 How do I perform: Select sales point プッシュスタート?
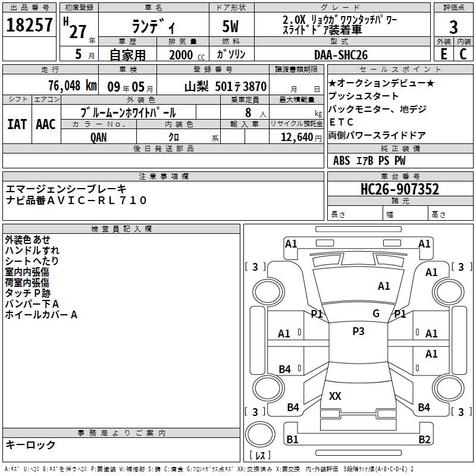(364, 96)
